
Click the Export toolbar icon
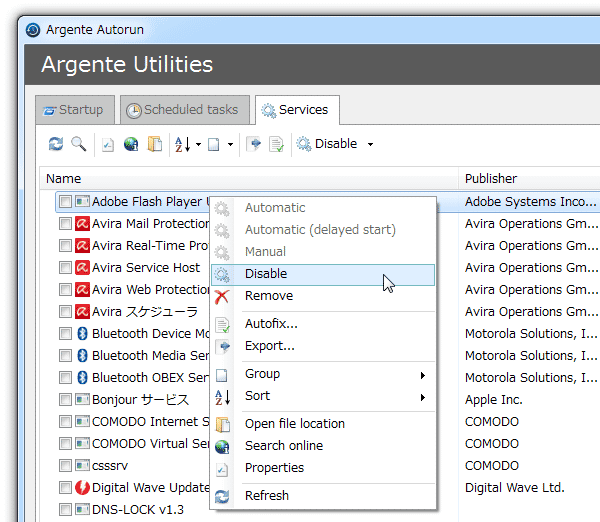[254, 144]
